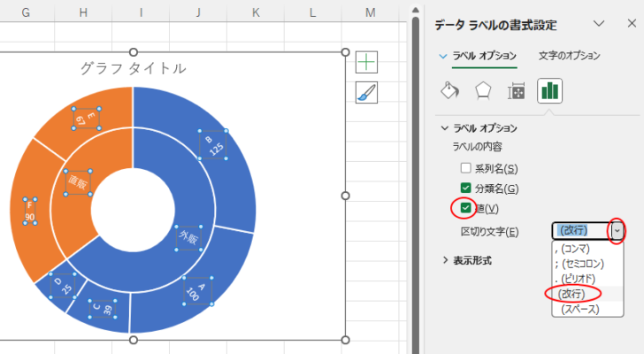Toggle the 値 checkbox
The width and height of the screenshot is (644, 354).
466,208
